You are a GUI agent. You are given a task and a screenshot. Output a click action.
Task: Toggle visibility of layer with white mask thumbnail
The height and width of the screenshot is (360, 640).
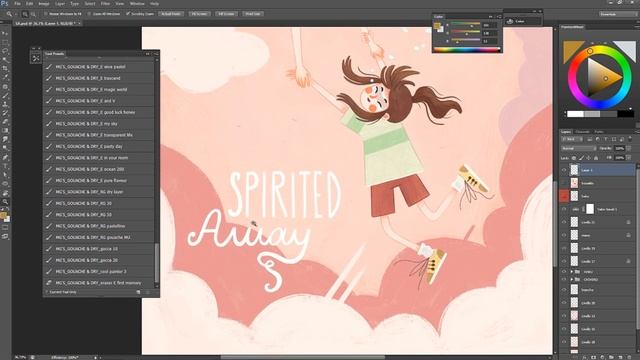(x=564, y=209)
